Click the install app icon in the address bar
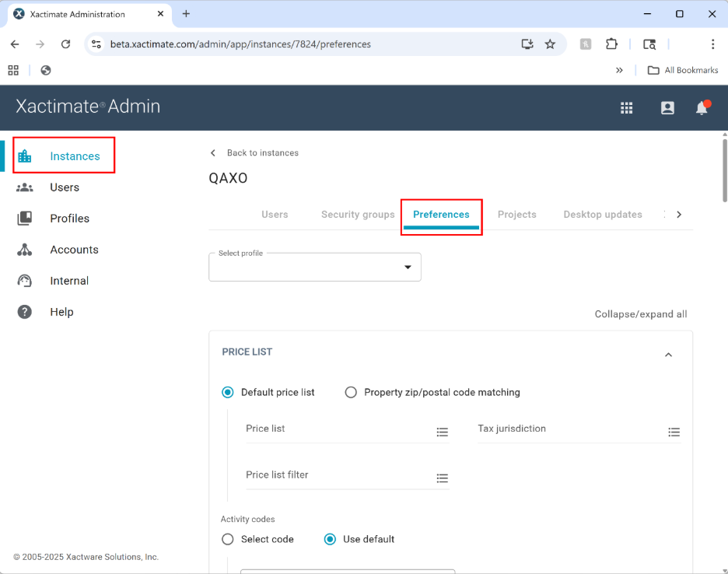728x574 pixels. pos(527,44)
